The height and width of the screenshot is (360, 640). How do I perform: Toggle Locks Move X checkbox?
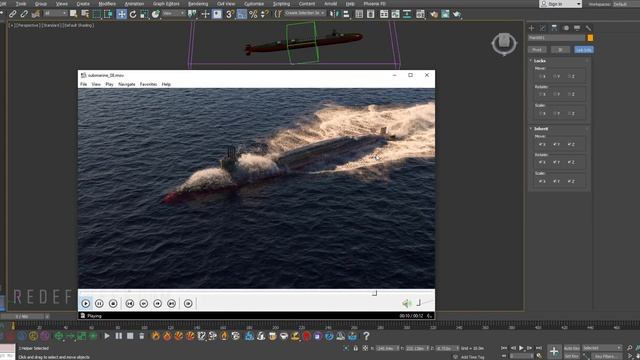click(542, 76)
